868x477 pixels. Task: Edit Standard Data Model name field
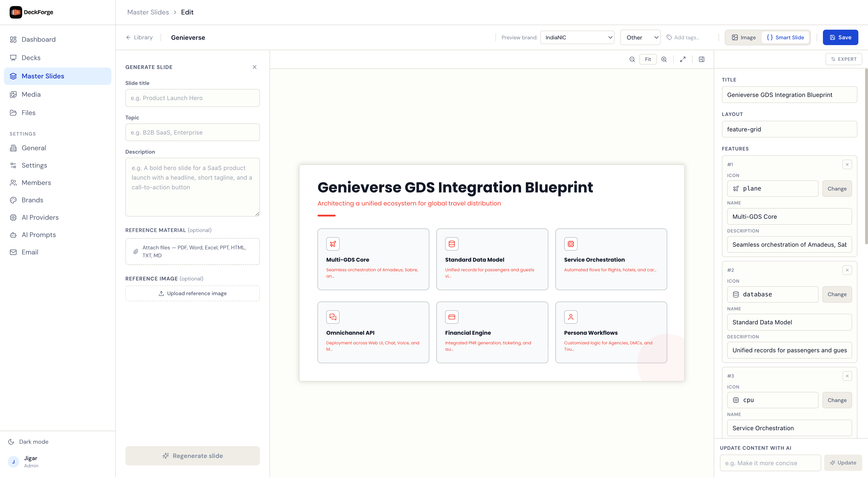coord(789,322)
